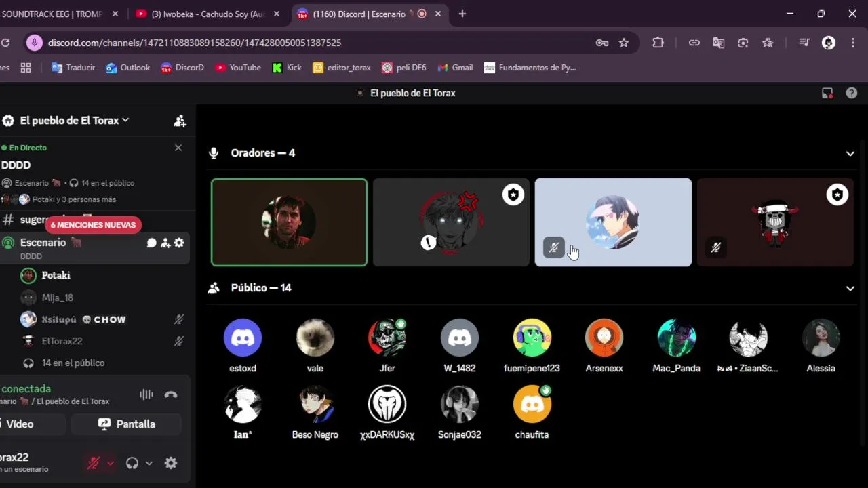Open peli DF6 bookmark

pos(404,68)
